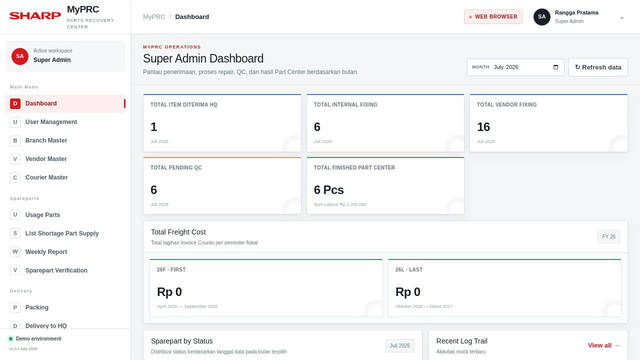Select the 26L · LAST freight card
The width and height of the screenshot is (640, 360).
pyautogui.click(x=504, y=288)
